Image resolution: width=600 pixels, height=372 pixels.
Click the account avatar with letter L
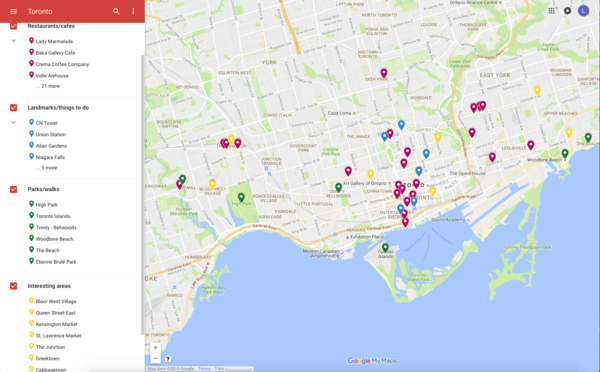583,11
